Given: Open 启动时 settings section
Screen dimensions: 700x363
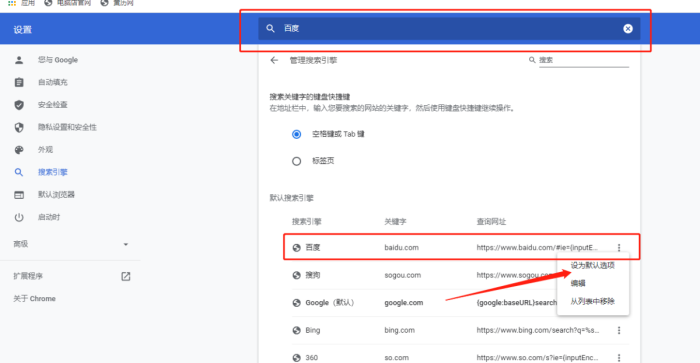Looking at the screenshot, I should click(49, 217).
